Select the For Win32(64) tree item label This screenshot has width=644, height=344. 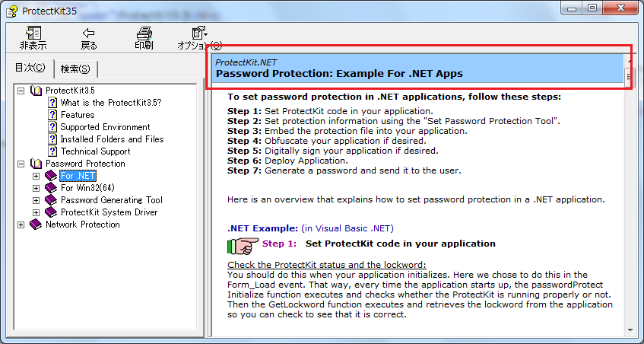tap(87, 188)
